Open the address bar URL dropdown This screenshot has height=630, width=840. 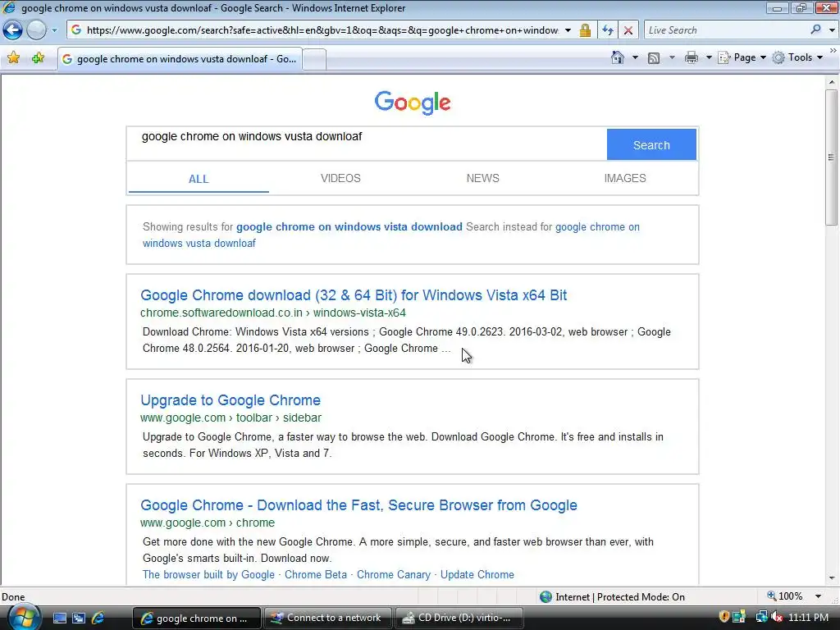568,30
